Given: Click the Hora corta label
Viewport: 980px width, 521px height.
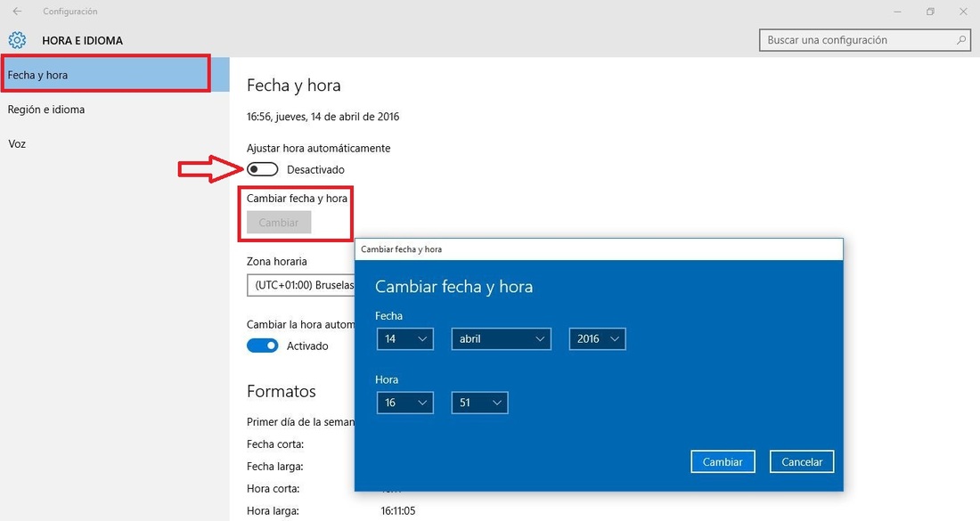Looking at the screenshot, I should coord(274,489).
